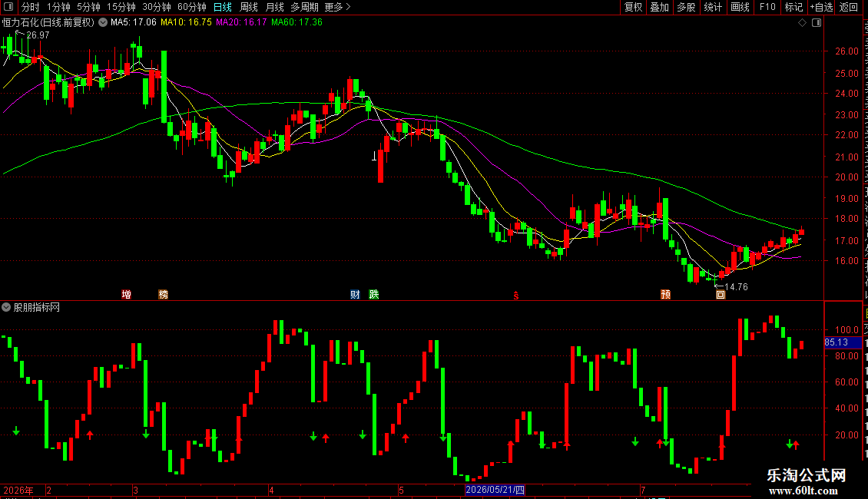Click the red S marker on the timeline
The image size is (868, 499).
(x=516, y=296)
